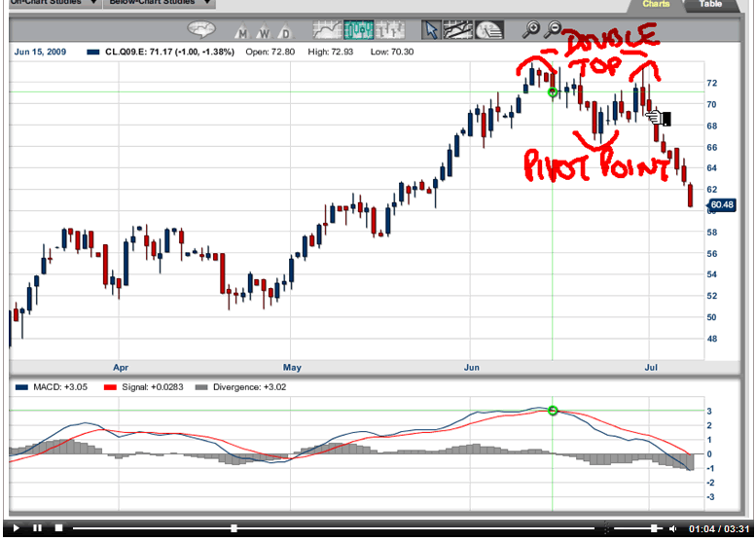Click the CL.Q09.E symbol quote text
Viewport: 756px width, 542px height.
(x=169, y=52)
